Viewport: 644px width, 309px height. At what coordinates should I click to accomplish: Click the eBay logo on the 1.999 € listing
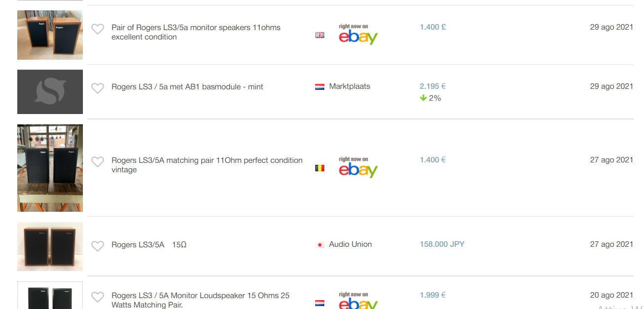(358, 301)
